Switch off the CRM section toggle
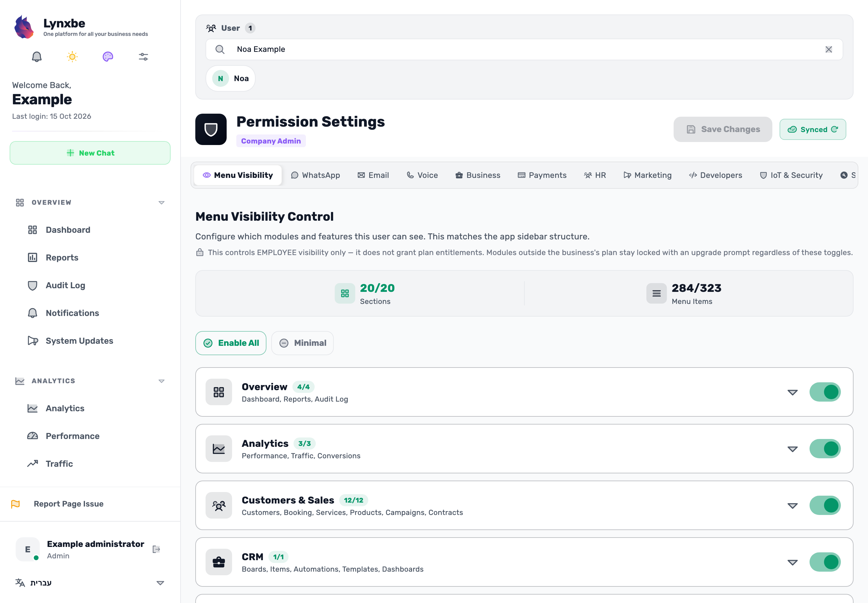 (x=825, y=562)
